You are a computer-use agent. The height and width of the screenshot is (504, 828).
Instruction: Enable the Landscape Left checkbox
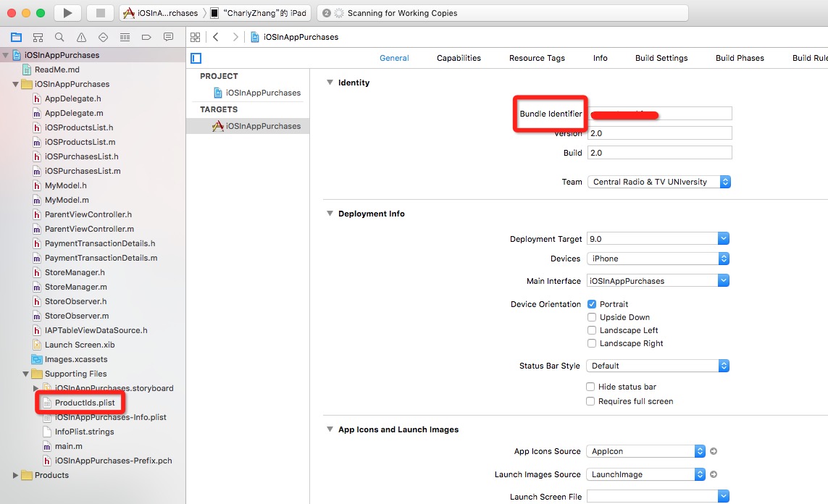pos(592,330)
